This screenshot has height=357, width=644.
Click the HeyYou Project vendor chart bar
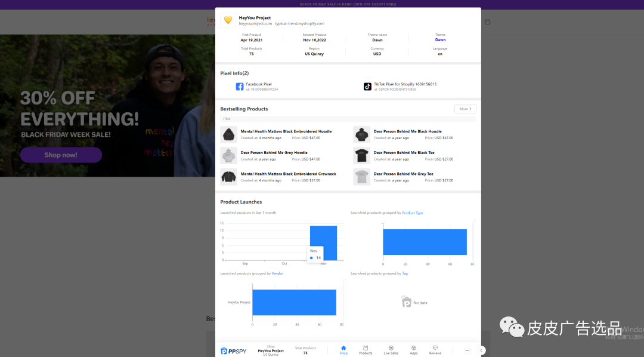click(x=294, y=302)
